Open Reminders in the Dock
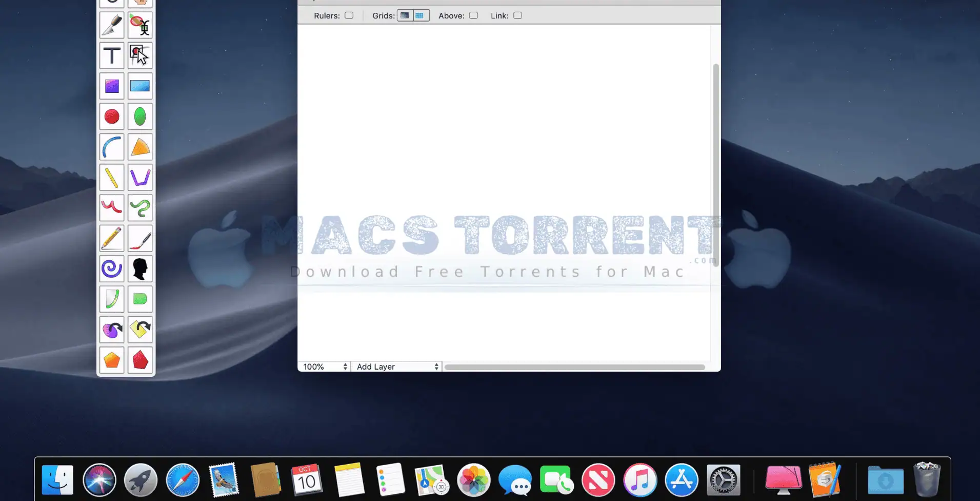This screenshot has width=980, height=501. (x=390, y=480)
